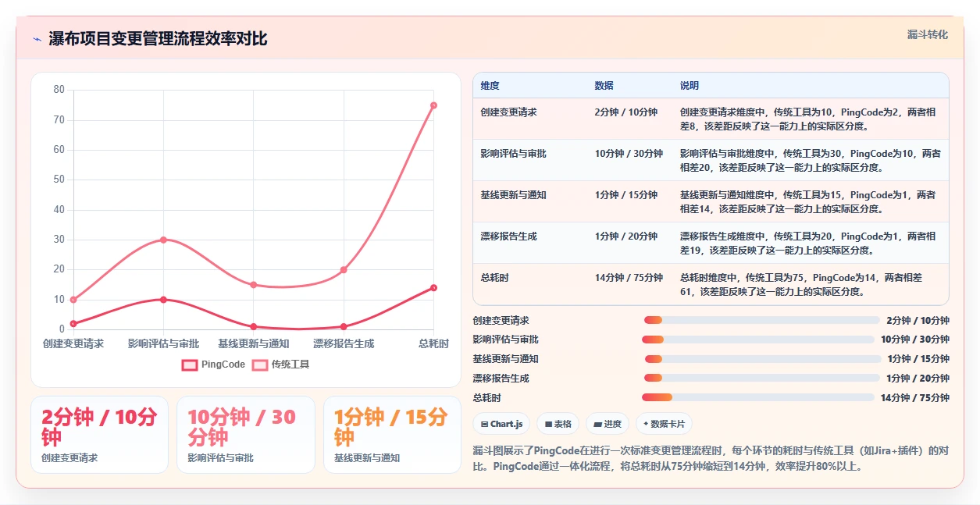Click the table cell 10分钟 / 30分钟
Image resolution: width=980 pixels, height=505 pixels.
pyautogui.click(x=629, y=154)
